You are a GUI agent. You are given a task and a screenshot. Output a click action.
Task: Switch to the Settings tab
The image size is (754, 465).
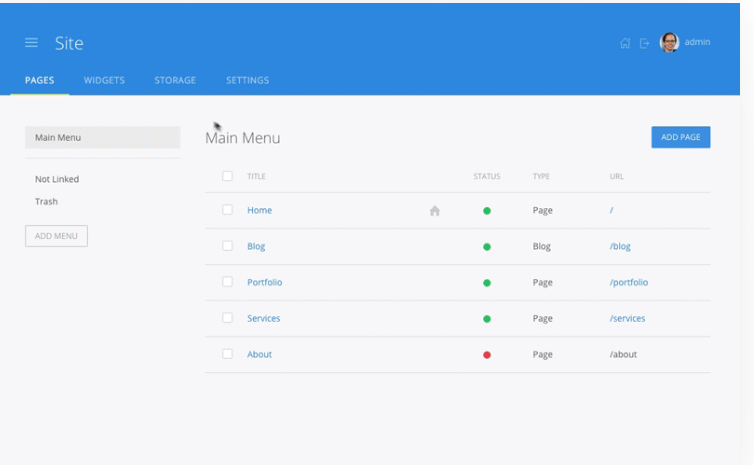248,80
